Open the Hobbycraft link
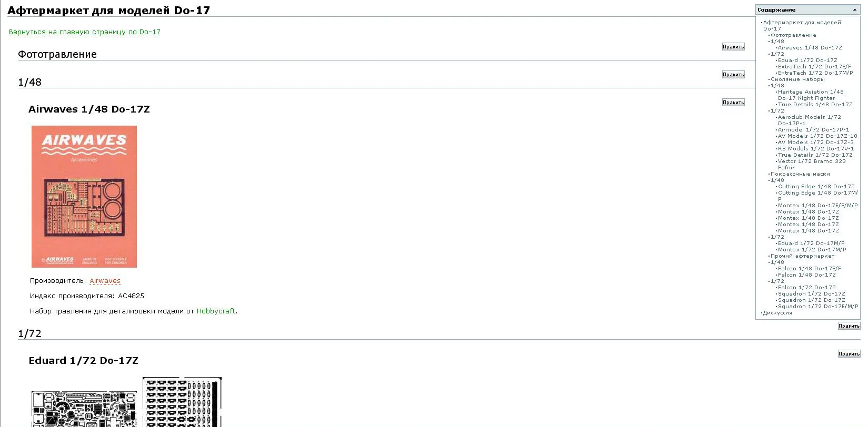The width and height of the screenshot is (868, 427). click(x=216, y=311)
